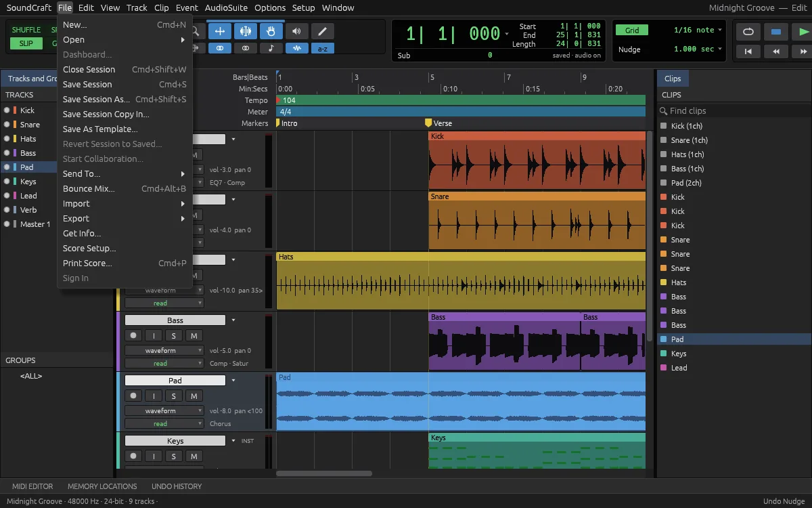Open Pad track name options arrow
Viewport: 812px width, 508px height.
[x=233, y=381]
